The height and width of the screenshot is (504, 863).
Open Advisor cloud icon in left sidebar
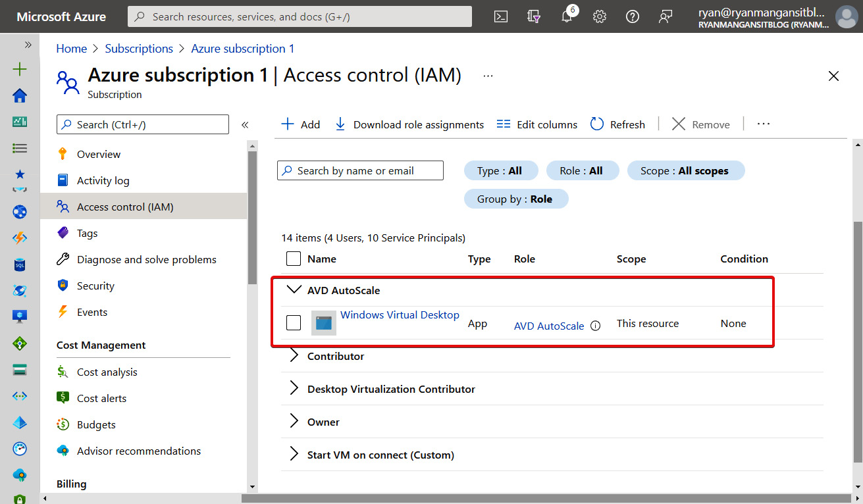coord(20,474)
